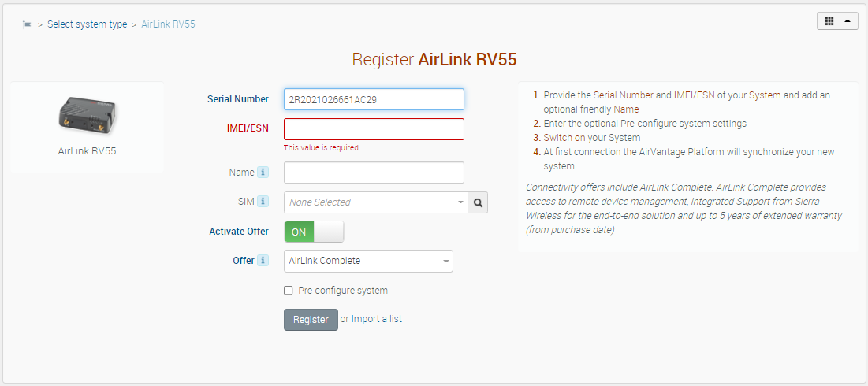Viewport: 868px width, 386px height.
Task: Open the AirLink Complete offer dropdown
Action: tap(368, 261)
